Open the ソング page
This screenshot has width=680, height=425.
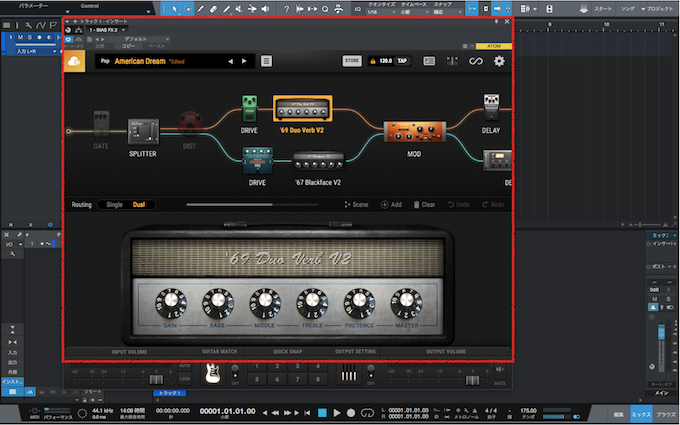628,9
